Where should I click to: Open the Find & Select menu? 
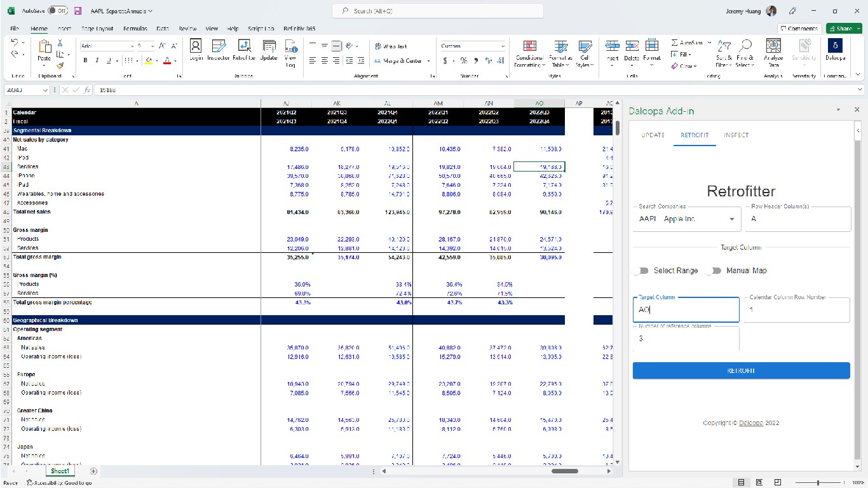point(745,53)
